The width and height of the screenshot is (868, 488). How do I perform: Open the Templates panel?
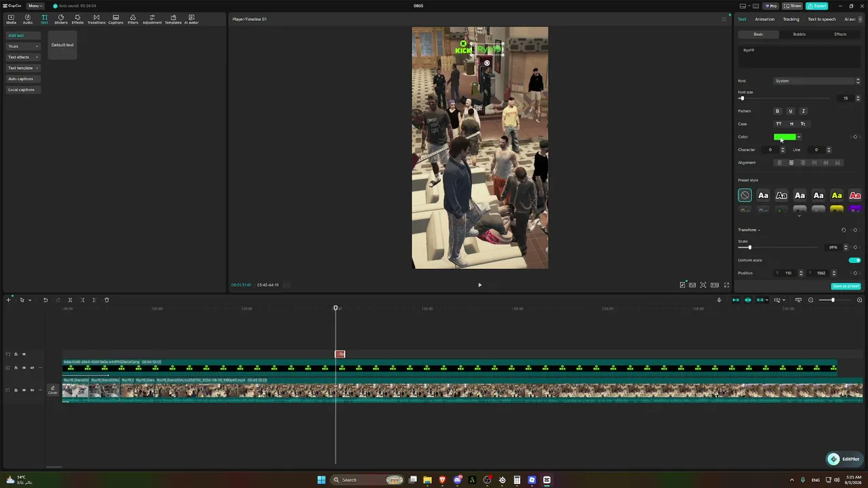click(173, 19)
